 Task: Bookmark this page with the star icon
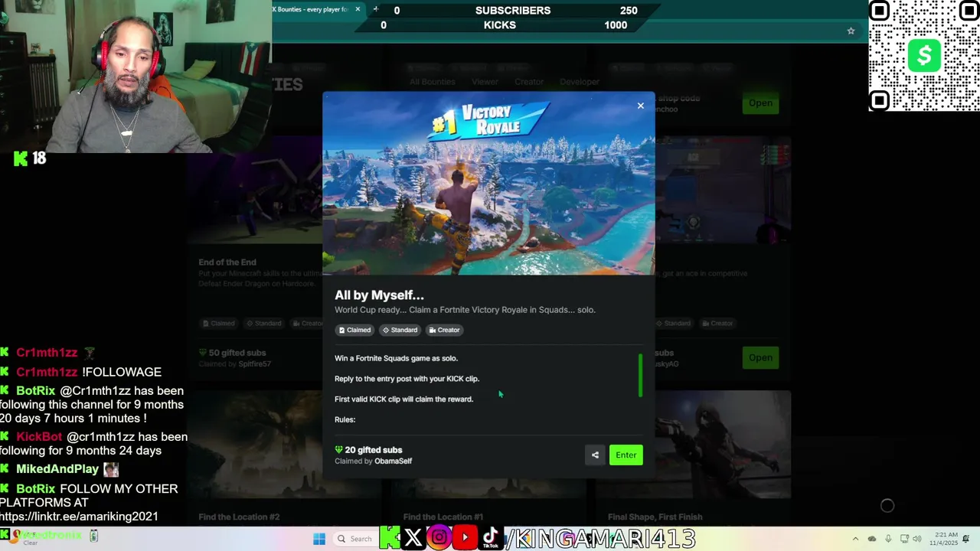pos(851,31)
